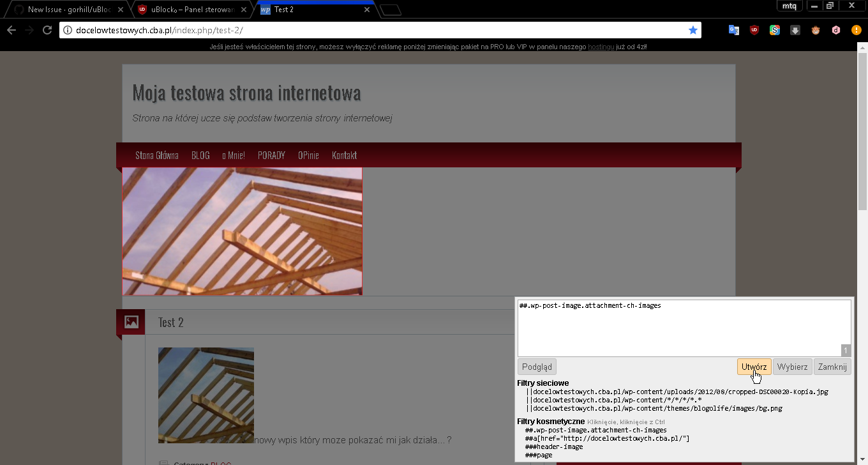
Task: Click inside the filter text area
Action: [x=684, y=328]
